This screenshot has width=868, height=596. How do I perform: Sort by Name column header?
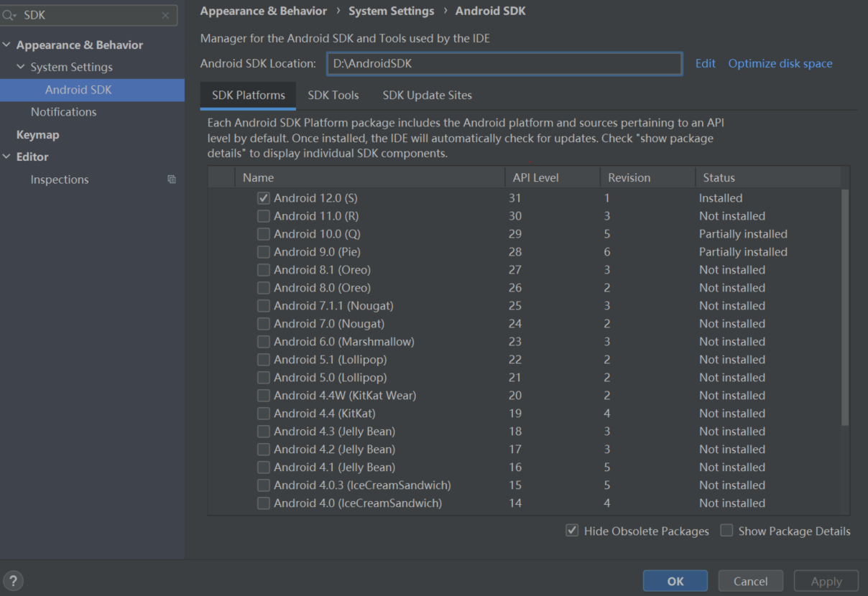(x=370, y=177)
